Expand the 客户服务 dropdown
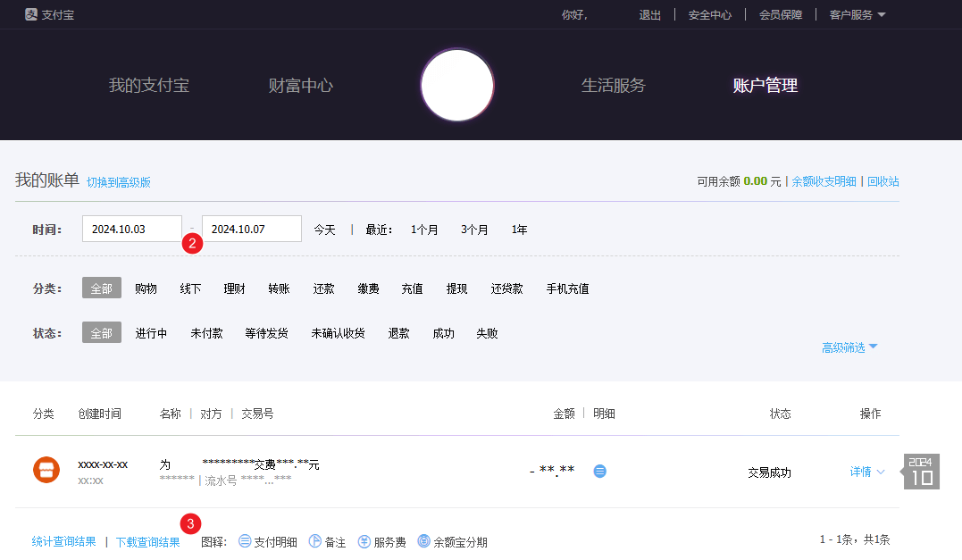This screenshot has width=962, height=560. point(857,14)
